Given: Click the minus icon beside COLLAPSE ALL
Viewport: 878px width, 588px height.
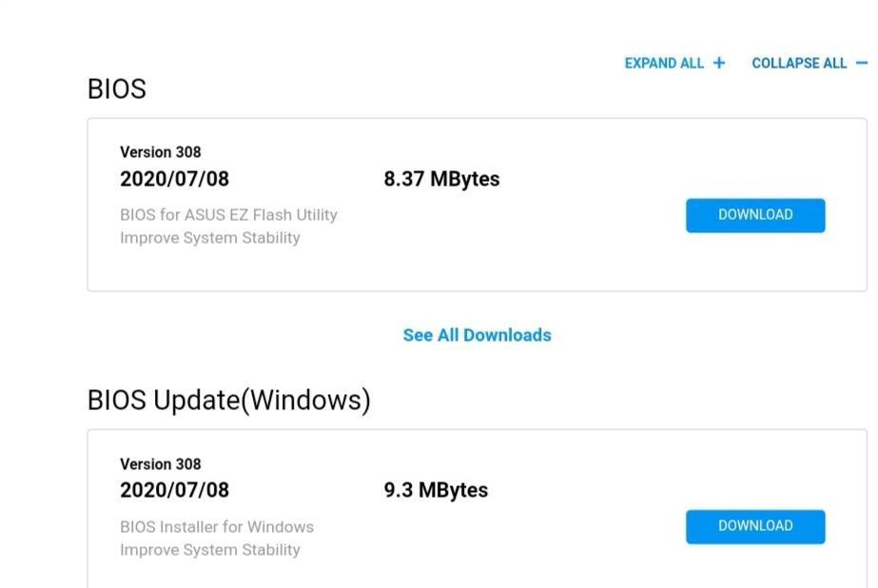Looking at the screenshot, I should point(862,64).
